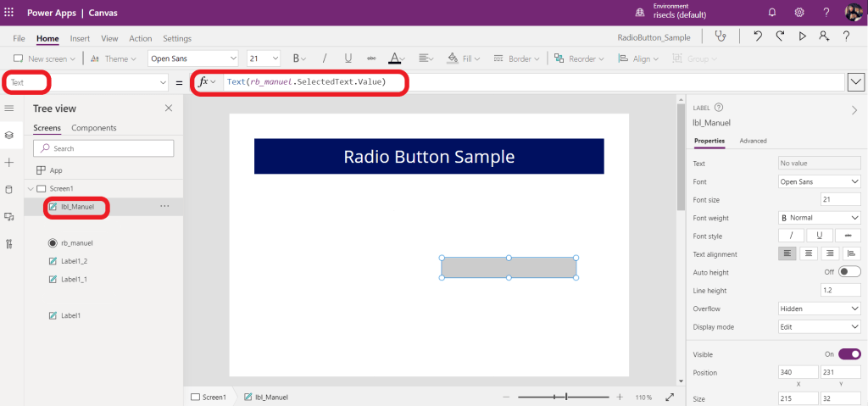This screenshot has width=868, height=406.
Task: Open the Data sources cylinder icon
Action: pyautogui.click(x=9, y=189)
